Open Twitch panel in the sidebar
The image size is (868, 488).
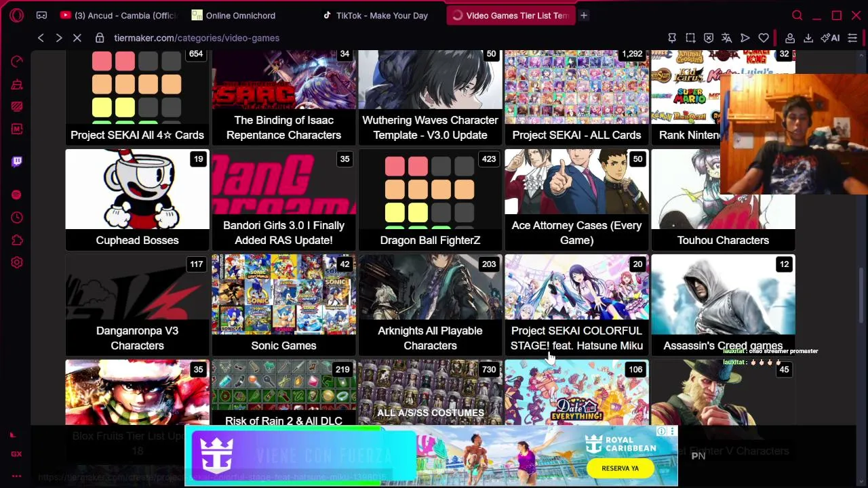(x=17, y=161)
